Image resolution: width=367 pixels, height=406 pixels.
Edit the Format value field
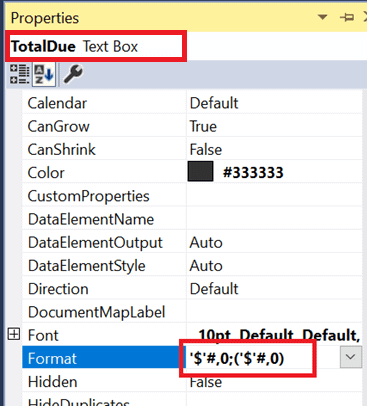[x=263, y=358]
